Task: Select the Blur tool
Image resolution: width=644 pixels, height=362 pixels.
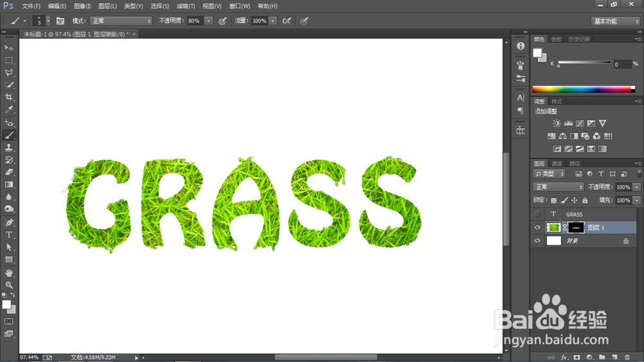Action: 8,197
